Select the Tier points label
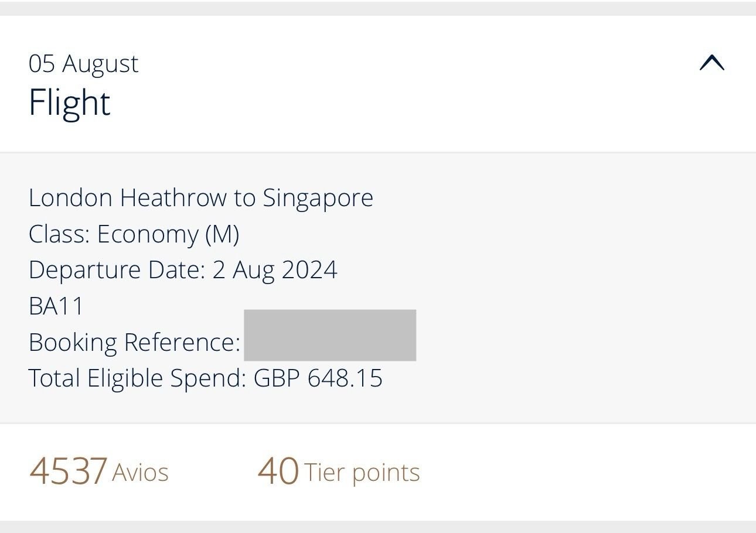The width and height of the screenshot is (756, 533). [362, 473]
